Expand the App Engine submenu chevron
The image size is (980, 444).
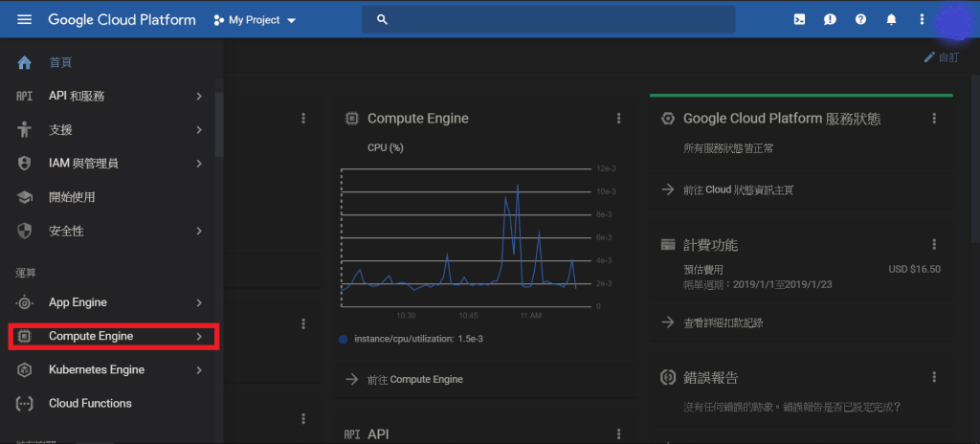[199, 302]
